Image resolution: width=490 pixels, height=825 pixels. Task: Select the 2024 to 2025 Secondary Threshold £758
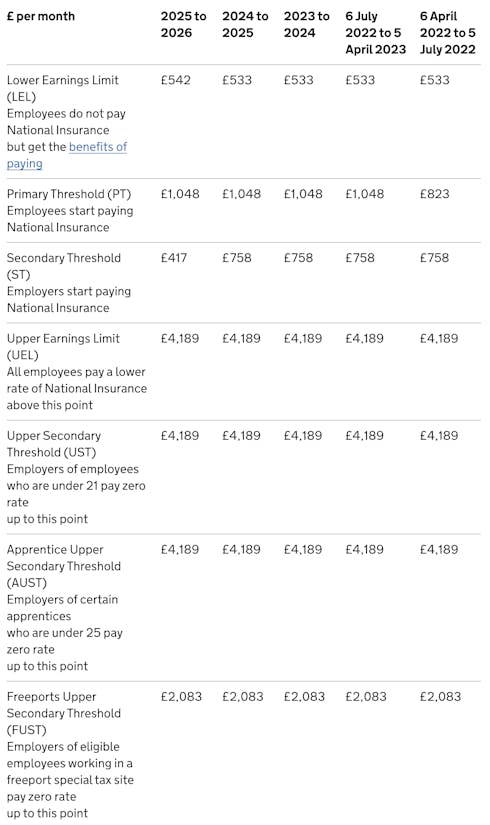236,258
